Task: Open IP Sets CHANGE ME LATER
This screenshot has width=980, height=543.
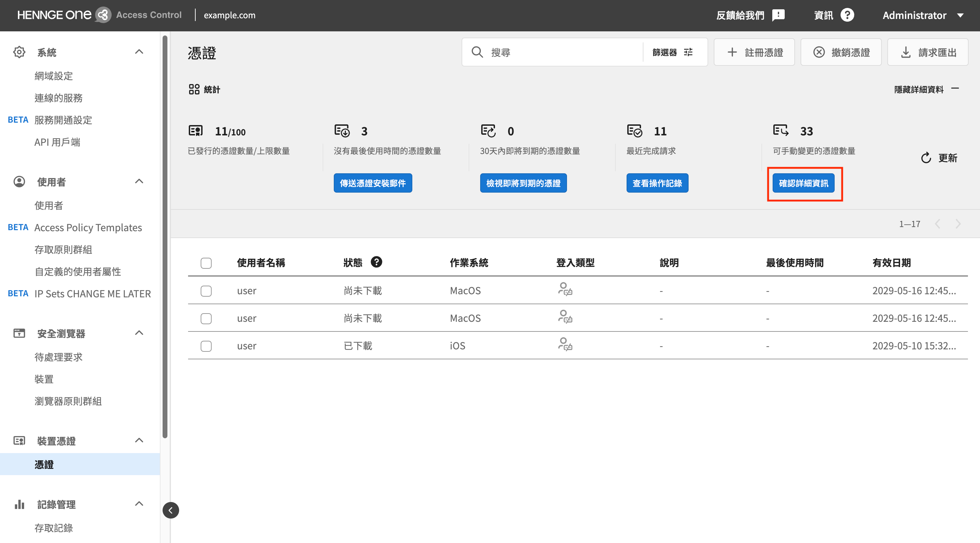Action: (x=93, y=294)
